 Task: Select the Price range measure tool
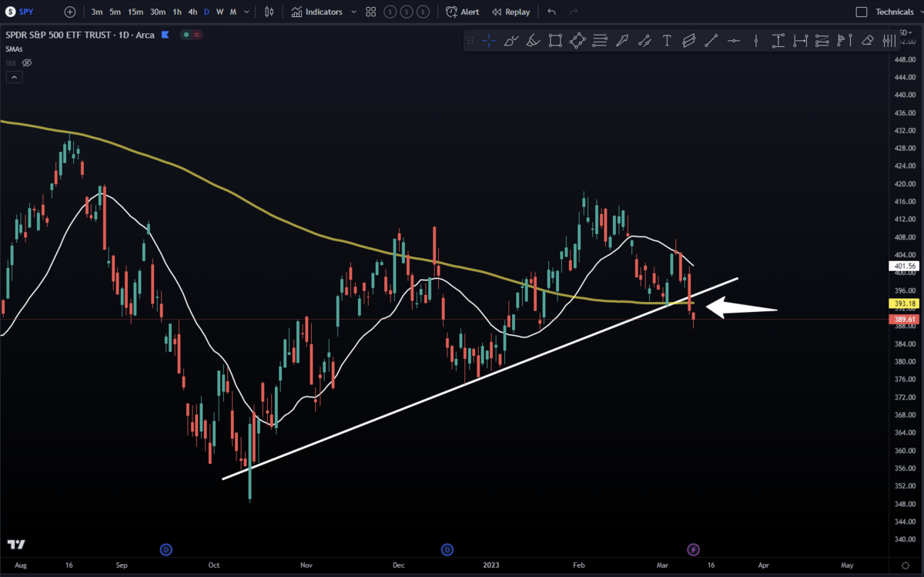[x=778, y=41]
